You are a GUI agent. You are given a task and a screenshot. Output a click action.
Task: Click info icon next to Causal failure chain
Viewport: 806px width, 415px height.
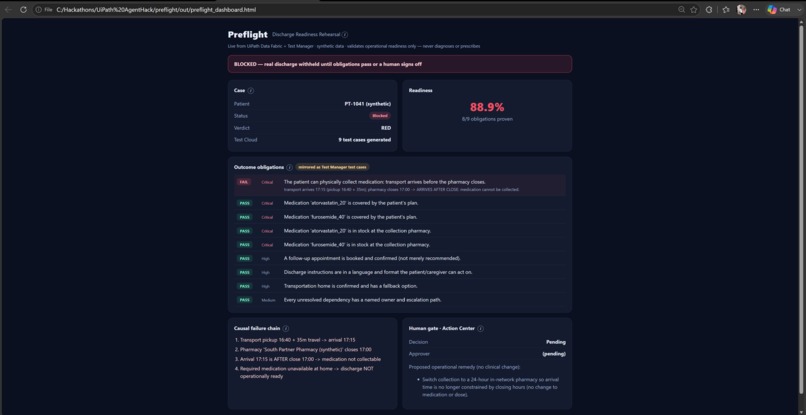click(286, 329)
